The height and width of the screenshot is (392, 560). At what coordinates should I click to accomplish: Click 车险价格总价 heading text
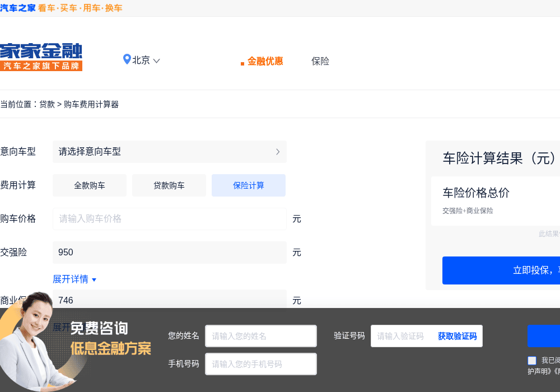[x=476, y=193]
